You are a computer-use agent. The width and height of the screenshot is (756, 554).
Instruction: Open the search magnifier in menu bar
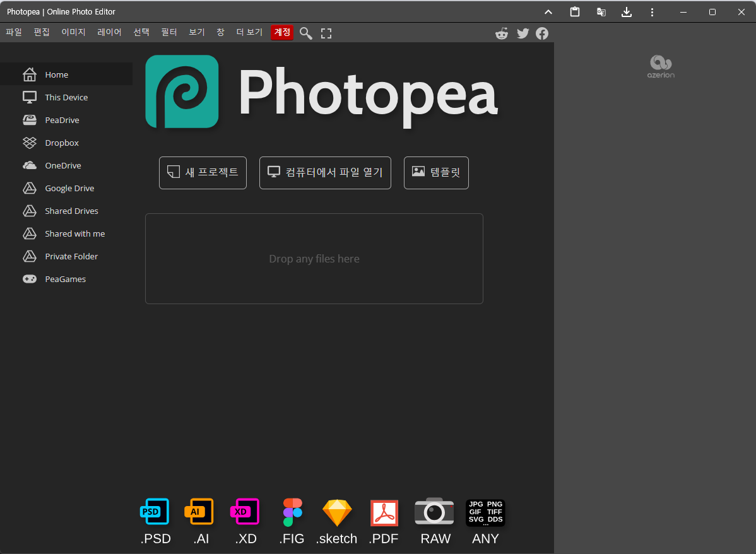[305, 33]
